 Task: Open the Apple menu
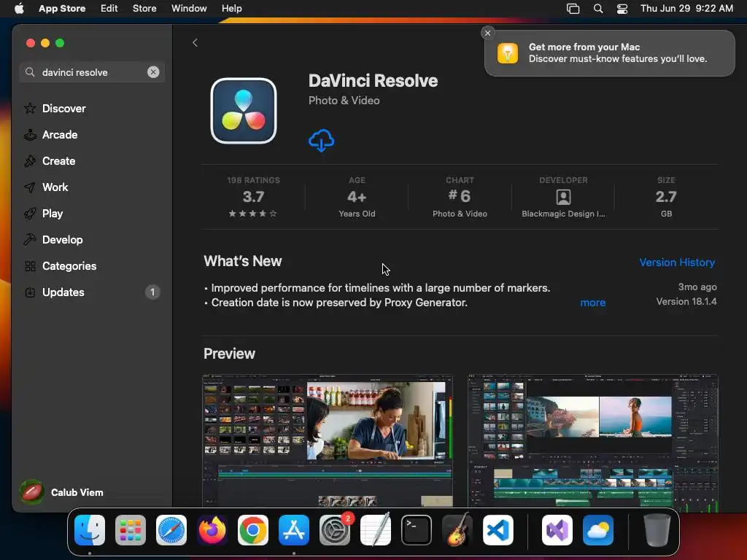click(19, 8)
